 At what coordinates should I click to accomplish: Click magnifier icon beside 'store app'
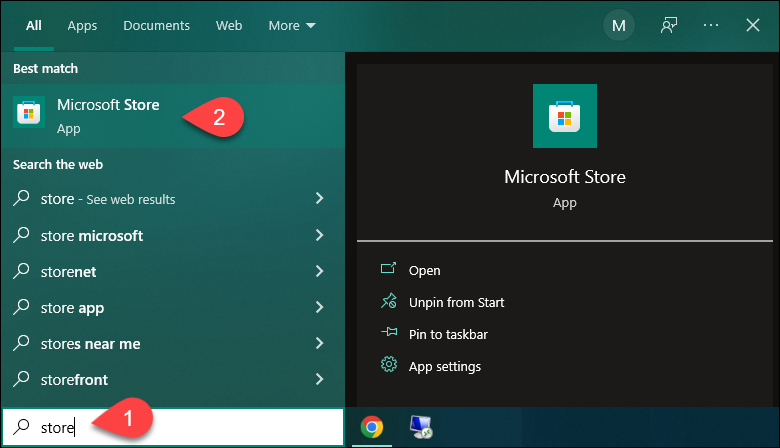coord(21,307)
